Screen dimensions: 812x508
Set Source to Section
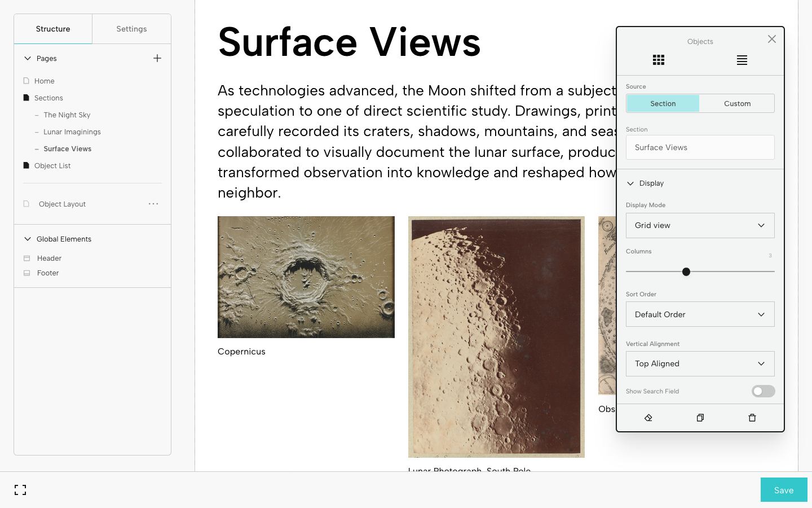point(663,103)
